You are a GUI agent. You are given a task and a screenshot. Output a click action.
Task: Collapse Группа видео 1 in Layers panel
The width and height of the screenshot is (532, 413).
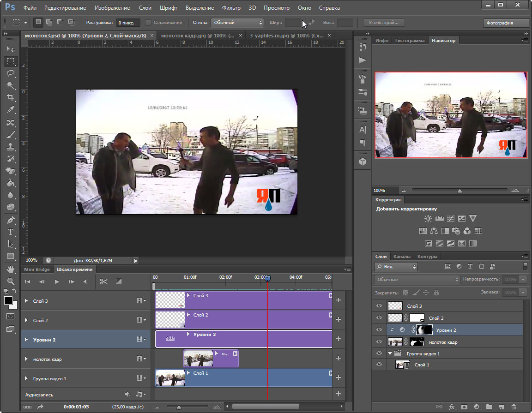pyautogui.click(x=390, y=353)
